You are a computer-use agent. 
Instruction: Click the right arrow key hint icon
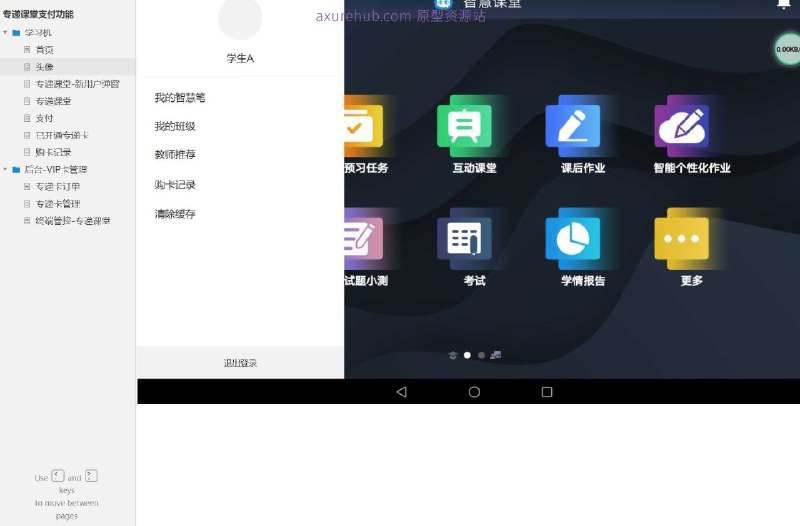coord(91,476)
